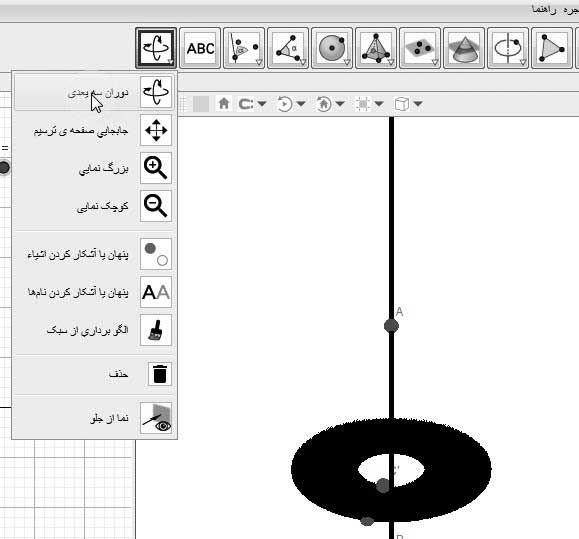The width and height of the screenshot is (579, 539).
Task: Select the Rotate 3D Graphics View toolbar tool
Action: 156,48
